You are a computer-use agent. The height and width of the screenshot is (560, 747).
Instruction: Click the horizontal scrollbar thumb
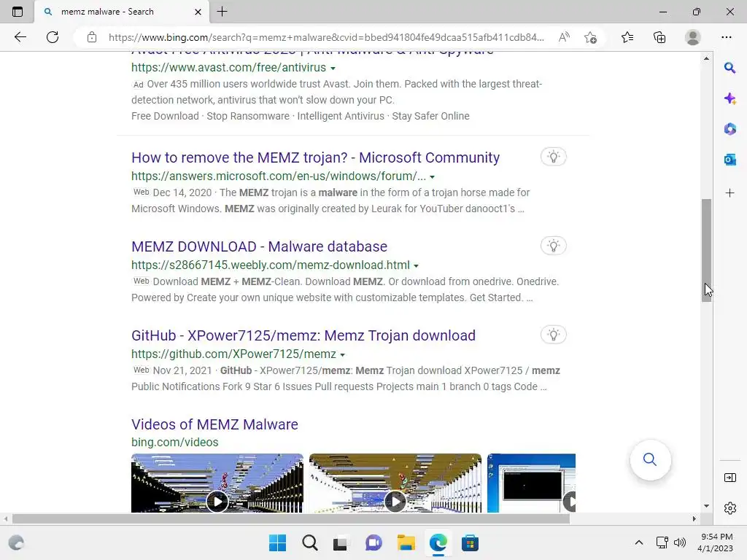click(291, 519)
